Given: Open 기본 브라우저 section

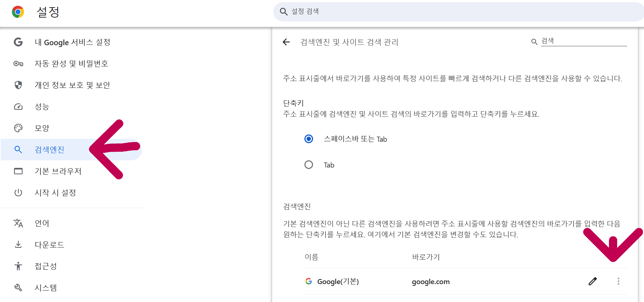Looking at the screenshot, I should coord(58,171).
